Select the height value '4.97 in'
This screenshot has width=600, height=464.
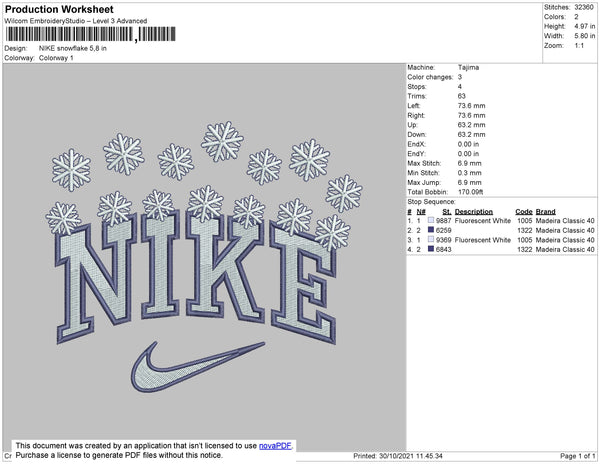[585, 26]
